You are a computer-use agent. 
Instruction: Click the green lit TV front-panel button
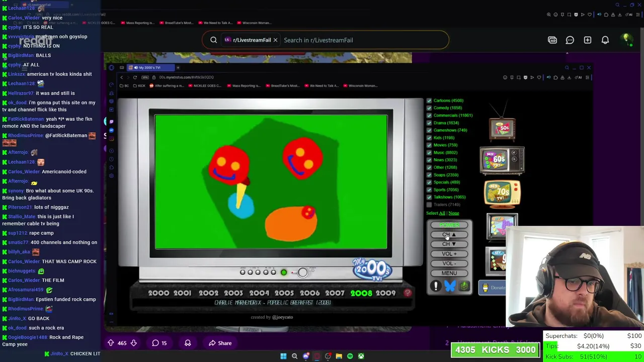click(284, 272)
